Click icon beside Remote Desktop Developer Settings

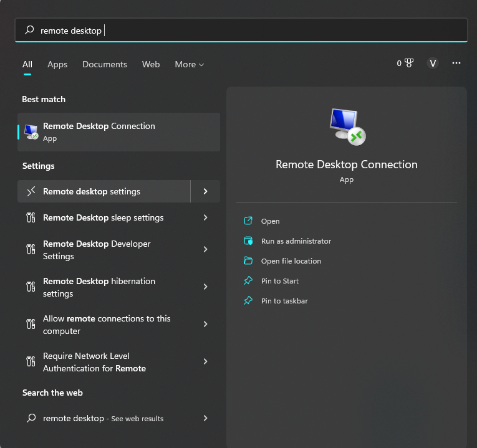coord(31,249)
